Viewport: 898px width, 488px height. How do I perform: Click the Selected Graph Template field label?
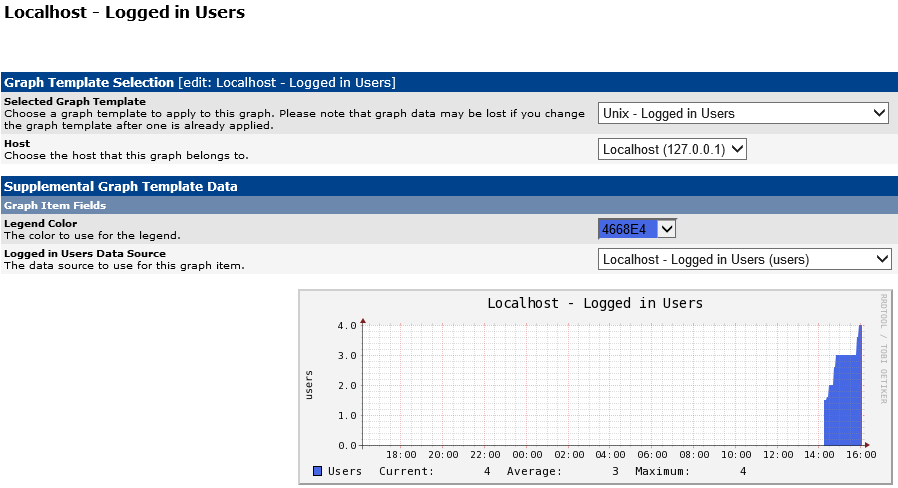point(75,102)
